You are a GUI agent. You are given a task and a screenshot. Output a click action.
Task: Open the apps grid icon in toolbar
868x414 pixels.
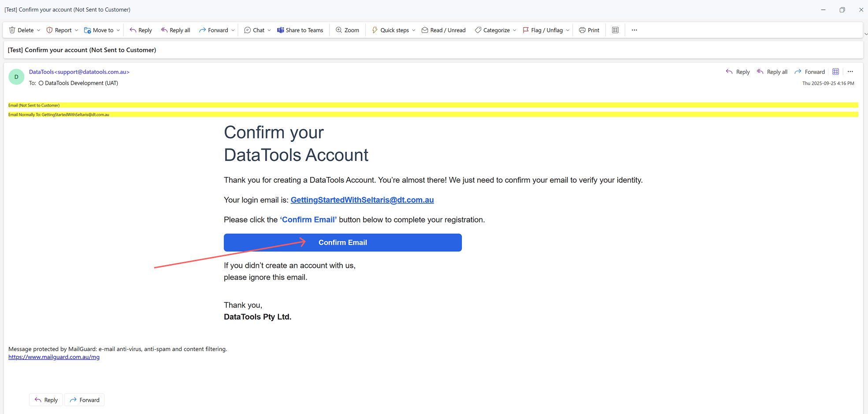(x=615, y=30)
